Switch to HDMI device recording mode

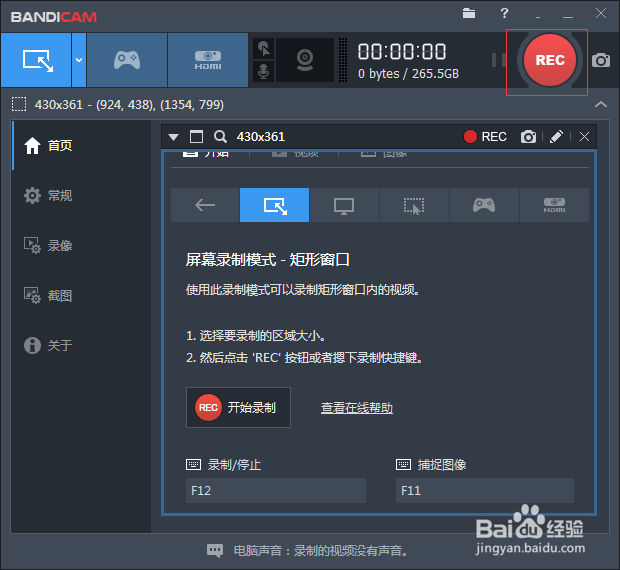coord(208,60)
